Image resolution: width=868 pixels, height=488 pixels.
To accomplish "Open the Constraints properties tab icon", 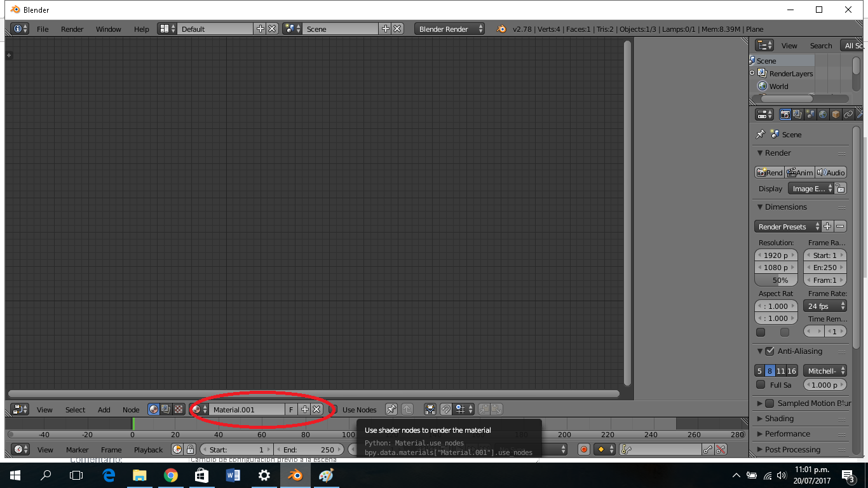I will click(848, 114).
